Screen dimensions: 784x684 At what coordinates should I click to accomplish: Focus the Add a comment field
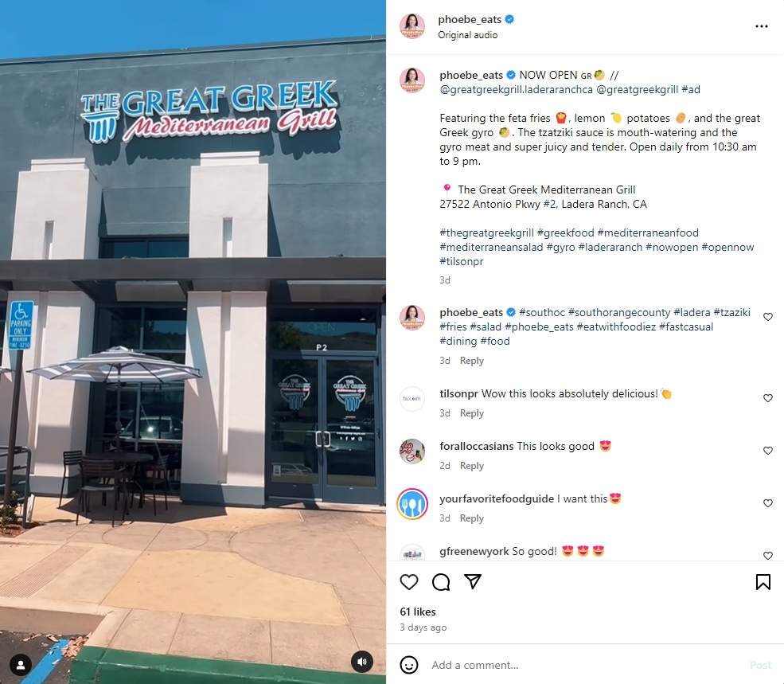[x=585, y=665]
